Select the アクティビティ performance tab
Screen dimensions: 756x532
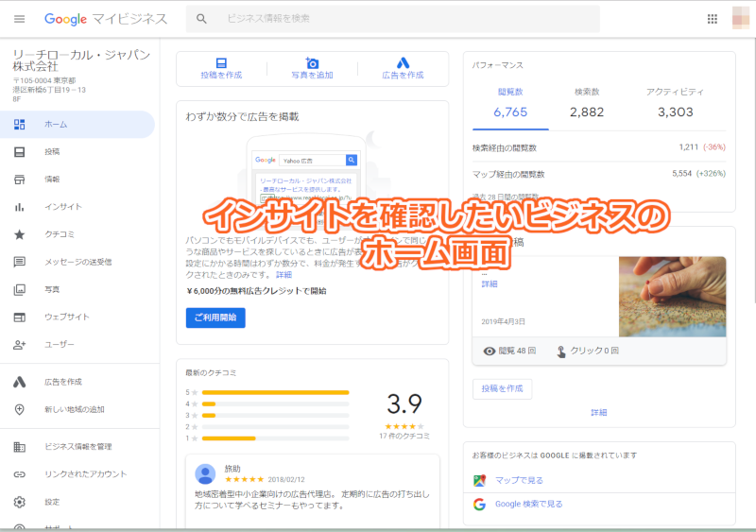click(x=675, y=103)
